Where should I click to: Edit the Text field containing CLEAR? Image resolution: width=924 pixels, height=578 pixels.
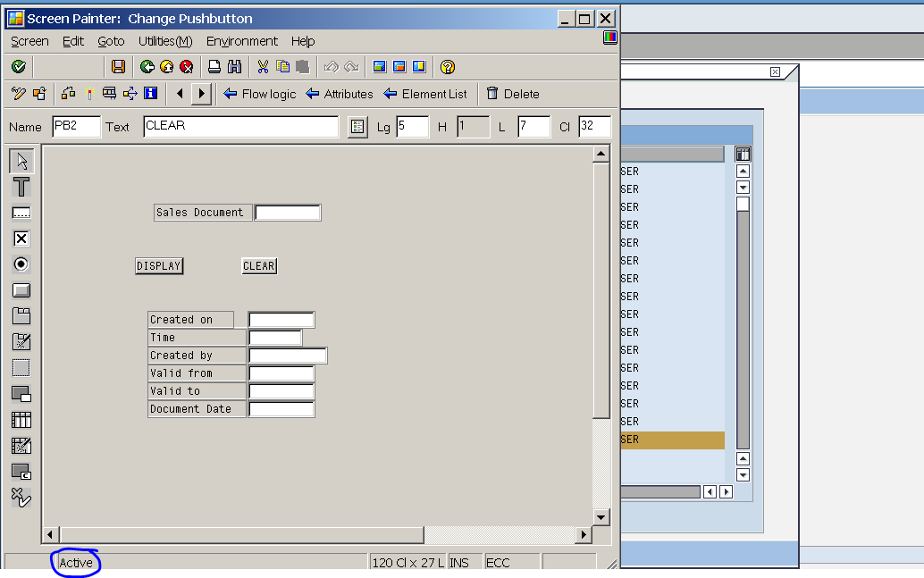(241, 126)
